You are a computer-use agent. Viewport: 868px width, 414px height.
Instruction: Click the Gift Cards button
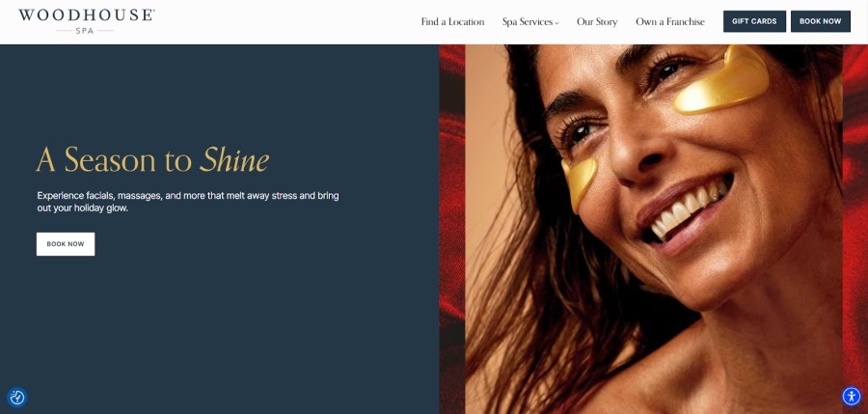click(754, 21)
